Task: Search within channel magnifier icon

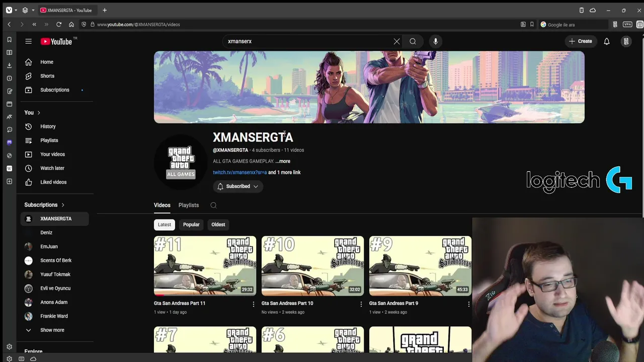Action: tap(213, 205)
